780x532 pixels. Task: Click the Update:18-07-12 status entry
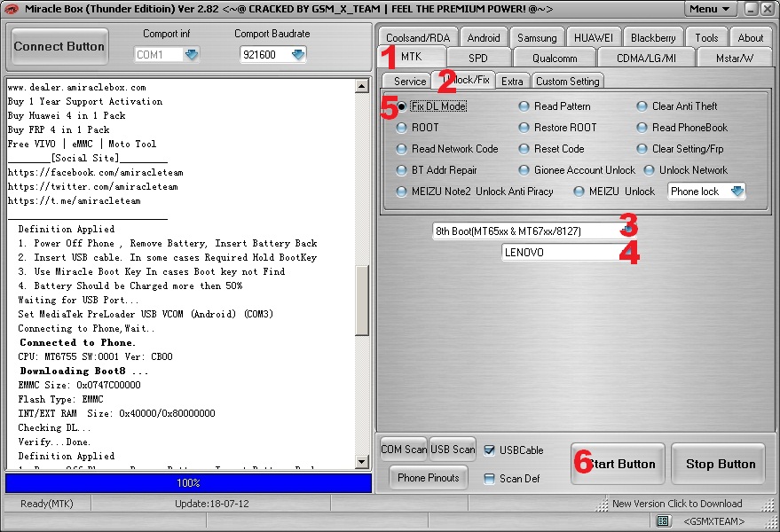tap(211, 504)
